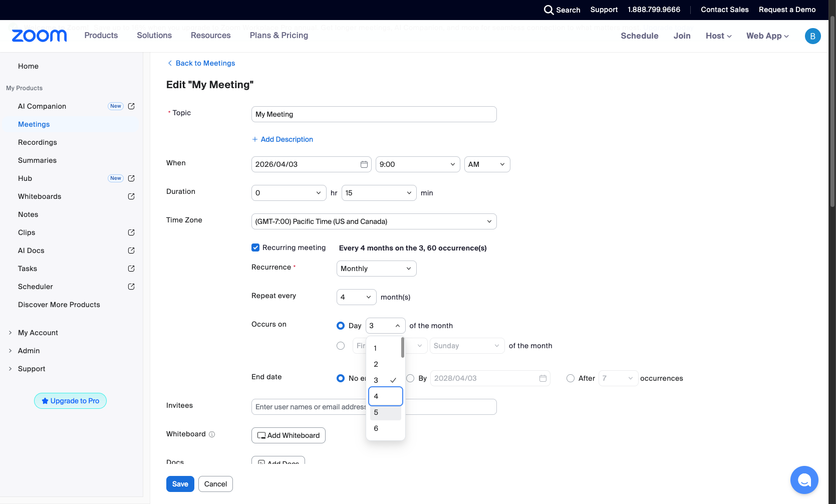Uncheck the Recurring meeting checkbox
836x504 pixels.
255,247
